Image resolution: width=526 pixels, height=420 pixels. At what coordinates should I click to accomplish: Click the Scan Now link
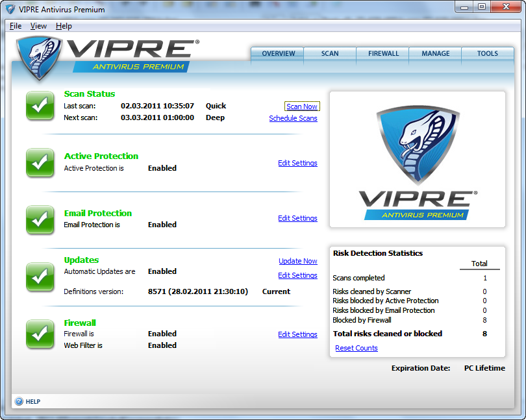point(302,106)
